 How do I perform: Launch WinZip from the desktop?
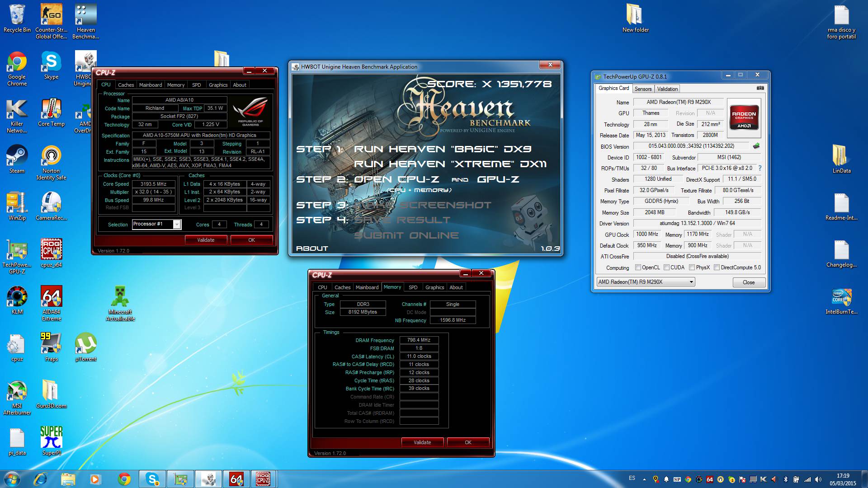17,206
